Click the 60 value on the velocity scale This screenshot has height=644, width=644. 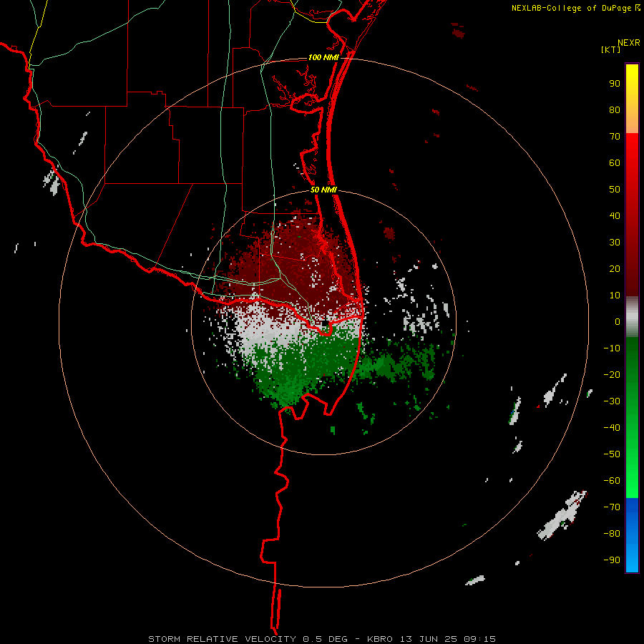click(615, 163)
